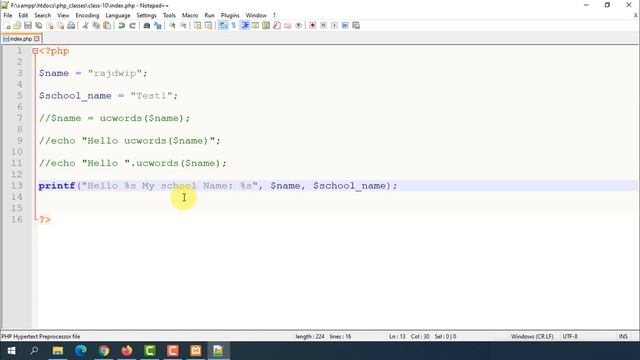This screenshot has width=640, height=360.
Task: Toggle synchronized vertical scrolling icon
Action: point(198,25)
